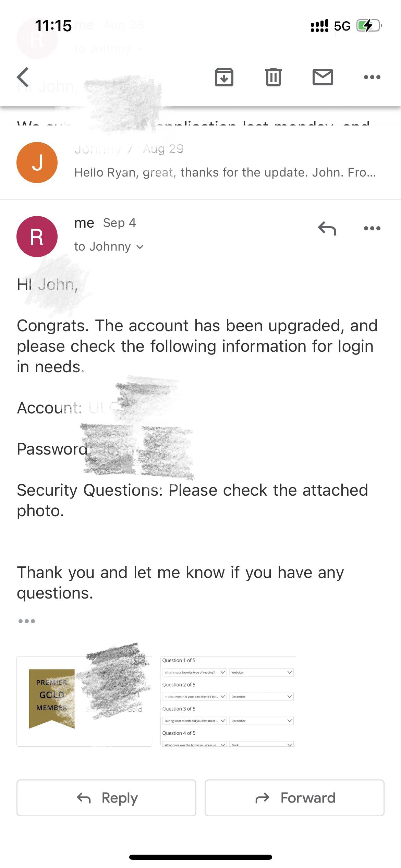Viewport: 401px width, 868px height.
Task: Tap the magenta R sender avatar
Action: (37, 237)
